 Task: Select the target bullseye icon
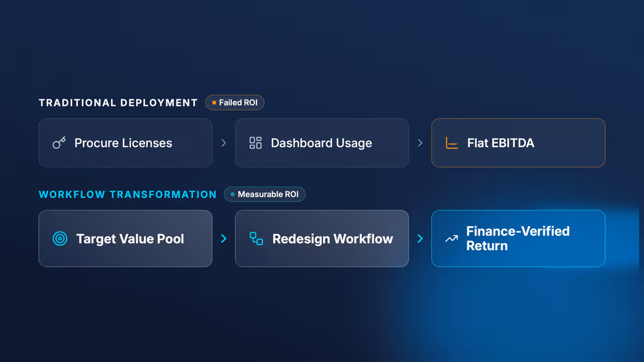60,239
